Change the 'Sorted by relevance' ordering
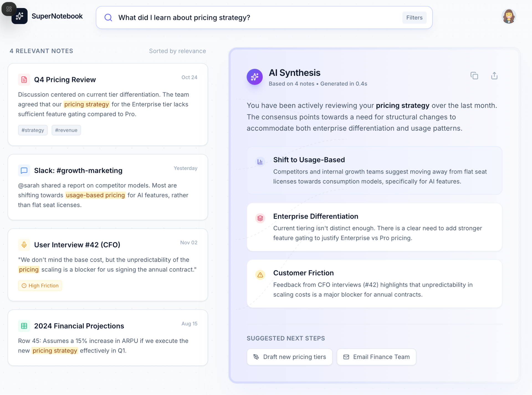This screenshot has width=532, height=395. click(x=177, y=51)
